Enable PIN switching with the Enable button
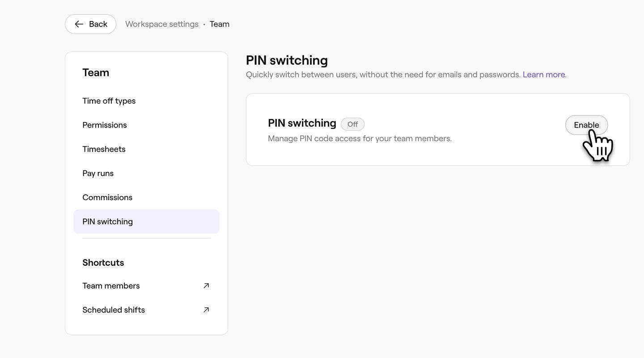Viewport: 644px width, 358px height. tap(586, 125)
